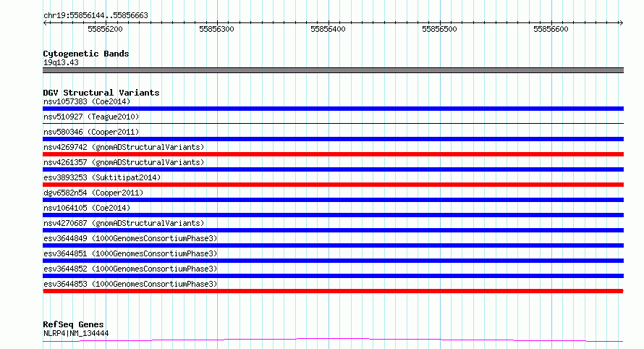Click the blue bar under nsv1057383

click(333, 109)
